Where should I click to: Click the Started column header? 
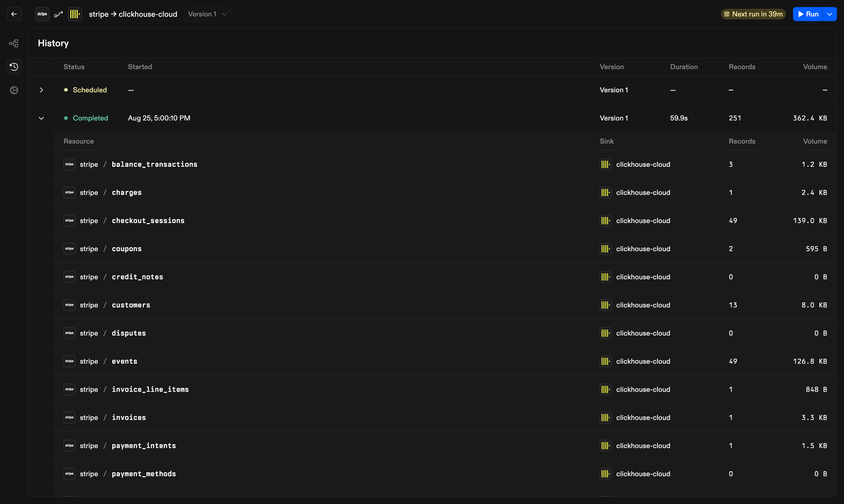[140, 67]
